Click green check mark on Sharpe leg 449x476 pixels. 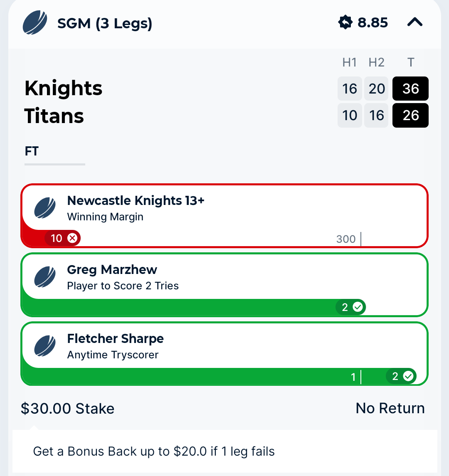408,376
